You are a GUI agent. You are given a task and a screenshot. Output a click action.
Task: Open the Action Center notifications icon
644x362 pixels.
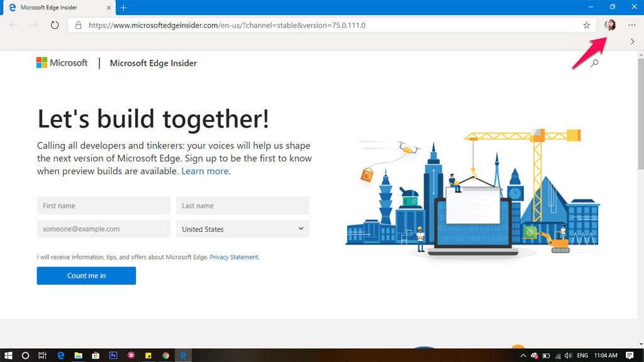630,356
